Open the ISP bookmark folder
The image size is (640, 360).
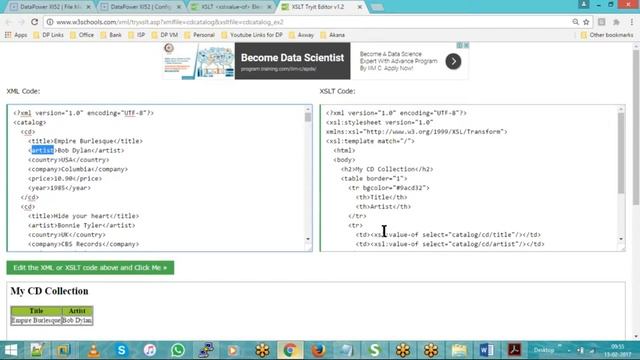(x=137, y=35)
